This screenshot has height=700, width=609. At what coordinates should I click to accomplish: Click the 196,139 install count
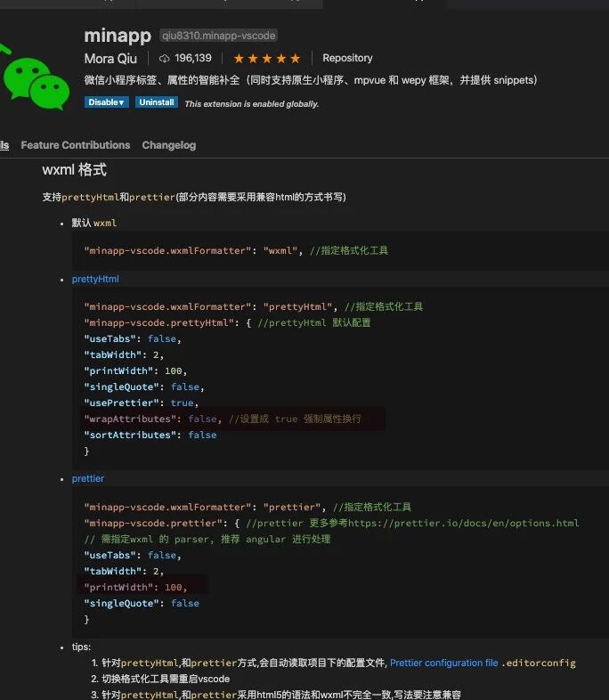[x=193, y=58]
